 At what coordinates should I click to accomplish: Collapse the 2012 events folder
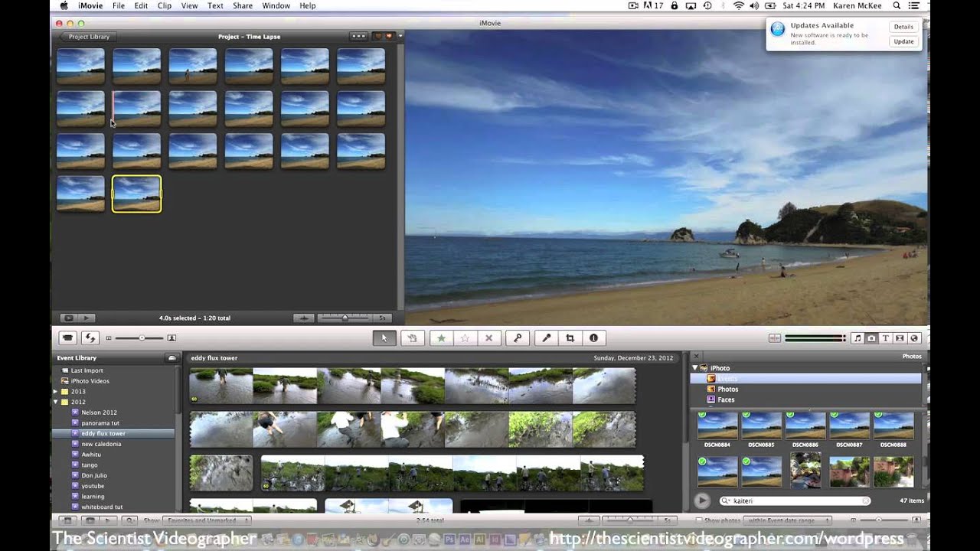(55, 402)
